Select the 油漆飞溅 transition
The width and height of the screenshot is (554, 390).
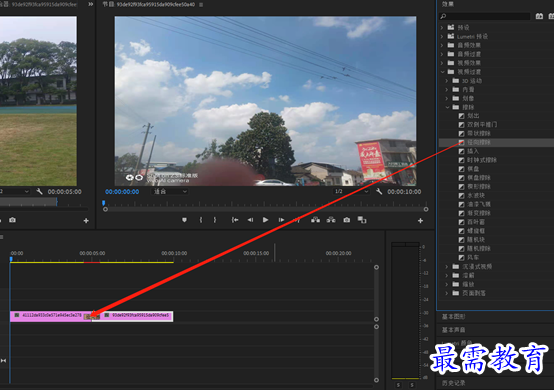tap(479, 204)
